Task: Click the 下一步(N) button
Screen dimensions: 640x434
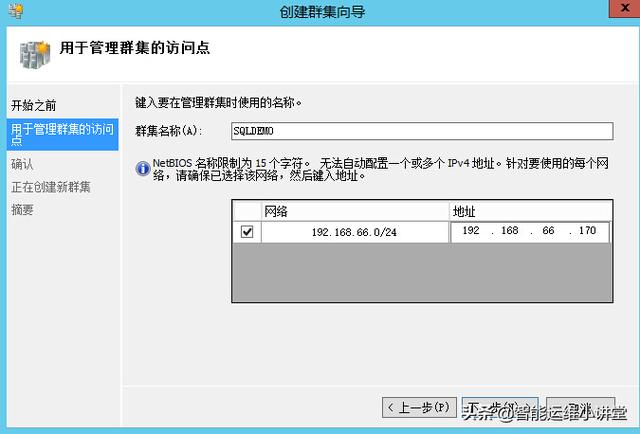Action: click(500, 407)
